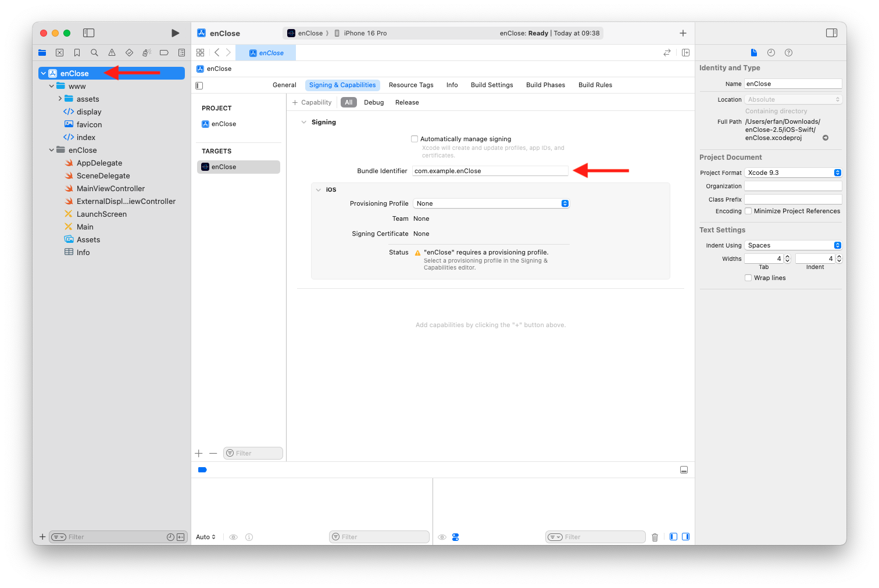The image size is (879, 588).
Task: Click the Bundle Identifier field
Action: point(490,170)
